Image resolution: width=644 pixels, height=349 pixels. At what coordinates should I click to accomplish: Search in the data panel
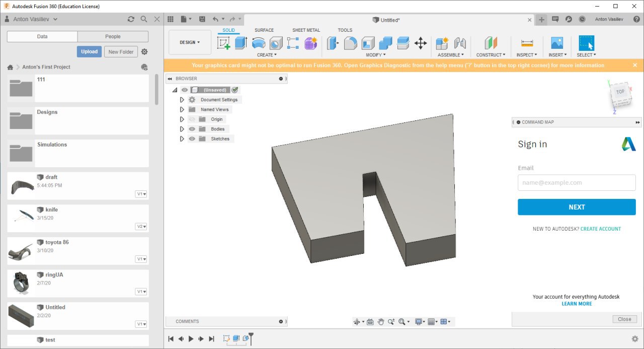tap(144, 19)
